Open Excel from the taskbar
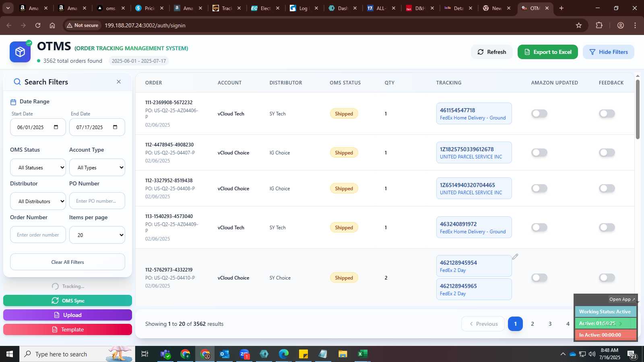The height and width of the screenshot is (362, 644). click(x=362, y=354)
